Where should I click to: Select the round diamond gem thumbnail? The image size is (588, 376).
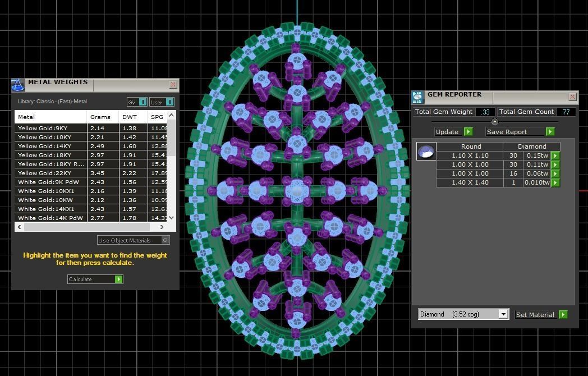[426, 151]
